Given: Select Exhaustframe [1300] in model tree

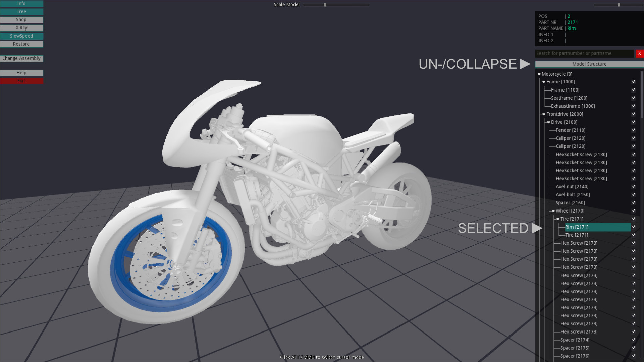Looking at the screenshot, I should tap(573, 106).
